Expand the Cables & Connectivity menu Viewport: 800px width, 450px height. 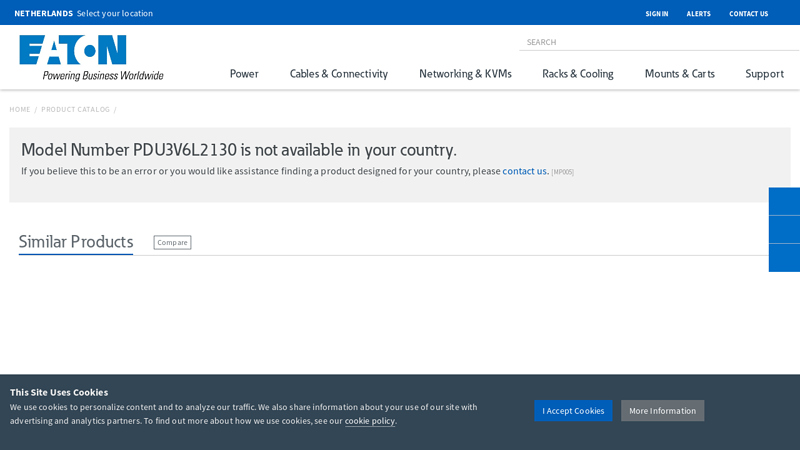[x=339, y=74]
